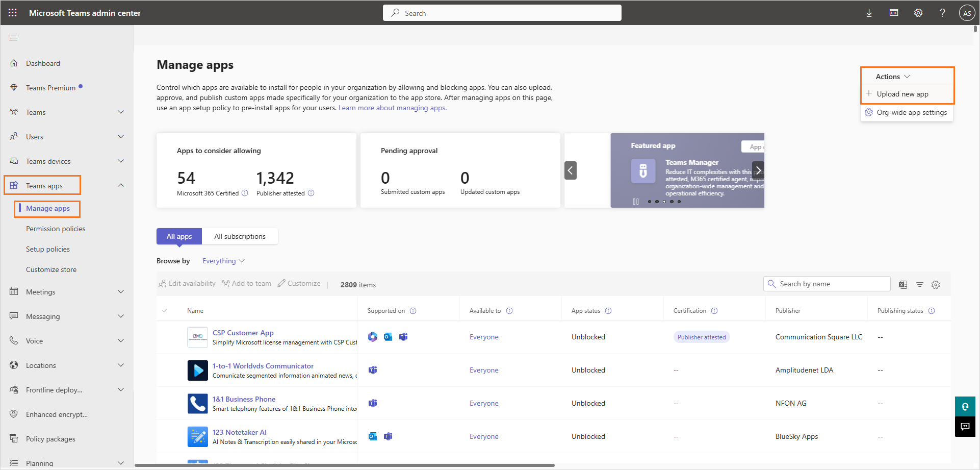This screenshot has height=470, width=980.
Task: Click the Voice phone icon
Action: [x=14, y=341]
